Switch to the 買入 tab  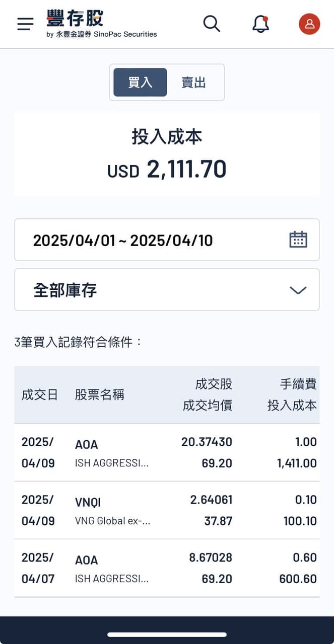tap(140, 83)
